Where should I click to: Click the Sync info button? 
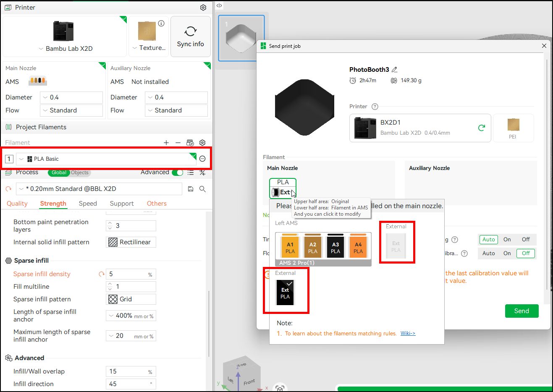pos(191,37)
